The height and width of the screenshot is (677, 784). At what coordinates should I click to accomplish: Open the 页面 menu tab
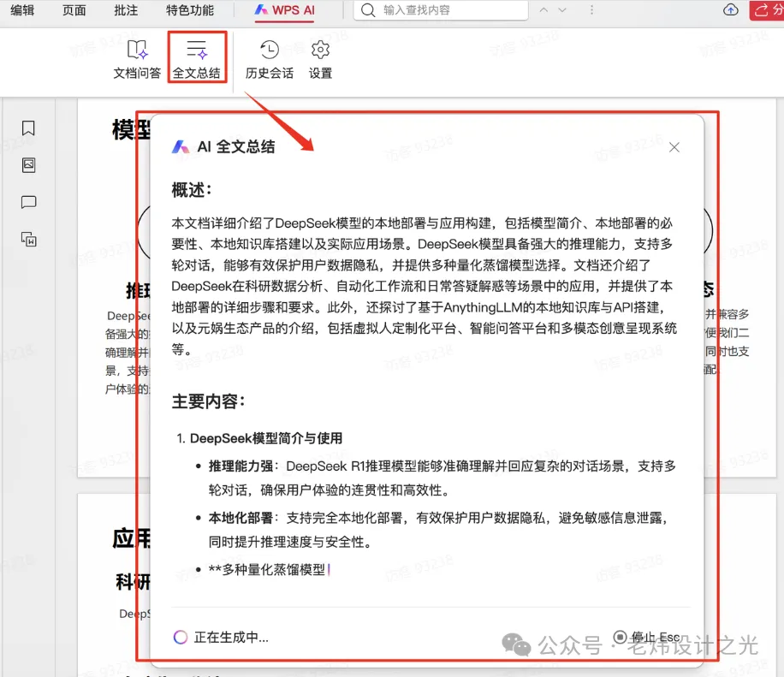point(74,10)
